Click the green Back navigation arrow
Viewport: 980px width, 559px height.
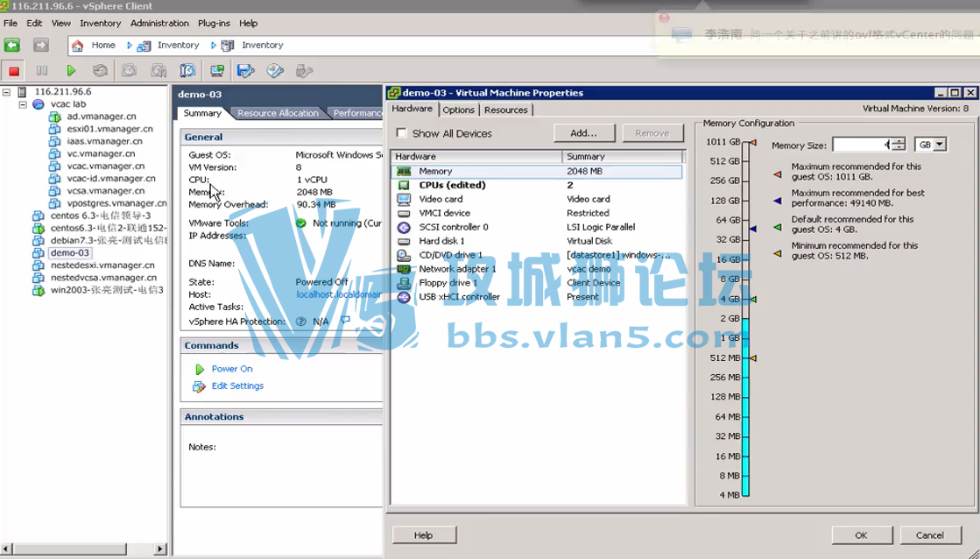click(x=12, y=45)
